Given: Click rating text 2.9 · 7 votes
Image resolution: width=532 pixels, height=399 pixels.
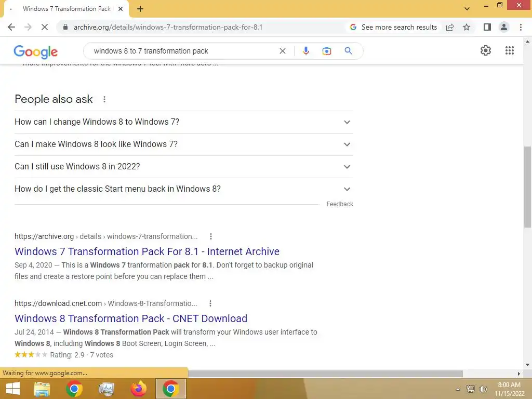Looking at the screenshot, I should pos(82,355).
